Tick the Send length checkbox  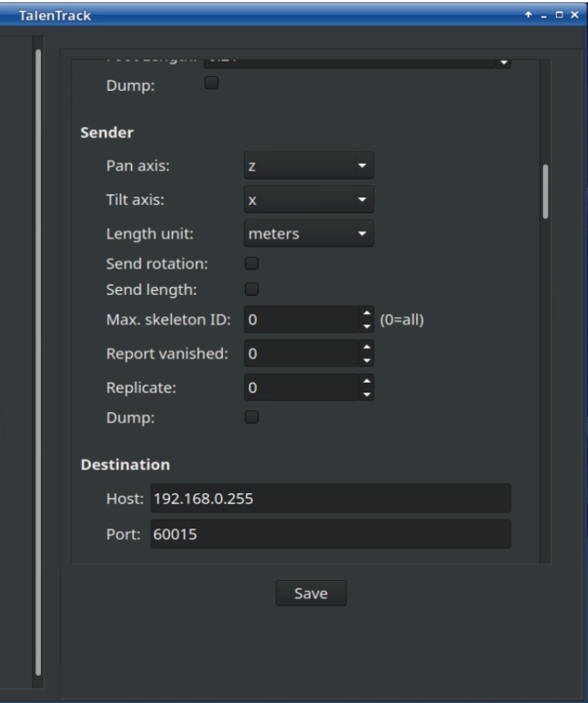pyautogui.click(x=251, y=289)
